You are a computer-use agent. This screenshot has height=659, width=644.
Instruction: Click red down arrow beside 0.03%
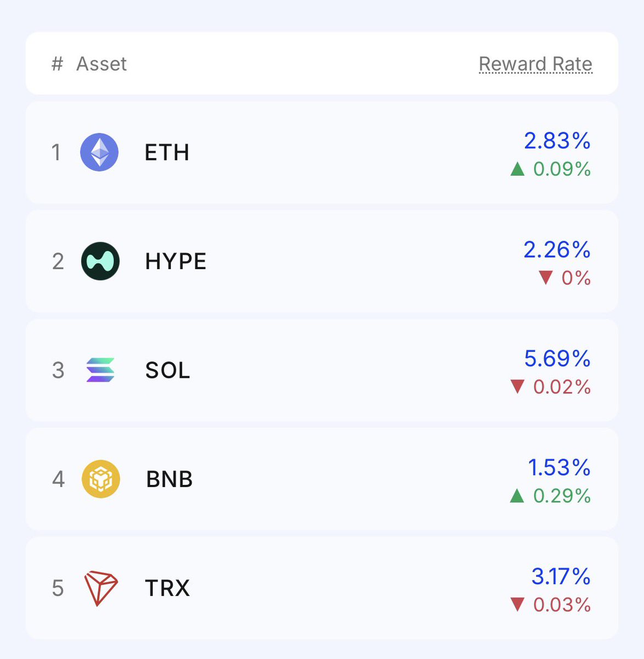point(518,605)
